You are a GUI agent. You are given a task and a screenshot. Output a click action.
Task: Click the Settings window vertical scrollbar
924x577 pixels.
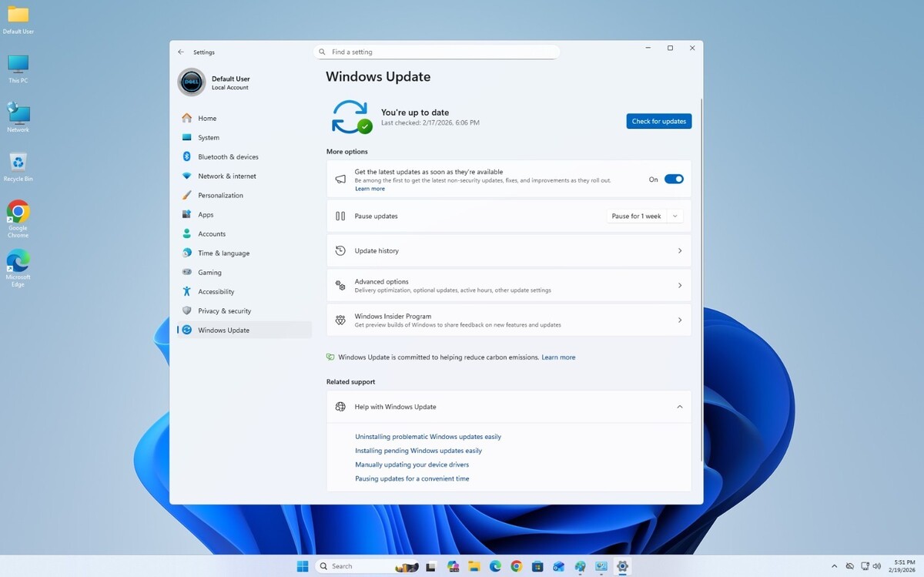coord(701,277)
